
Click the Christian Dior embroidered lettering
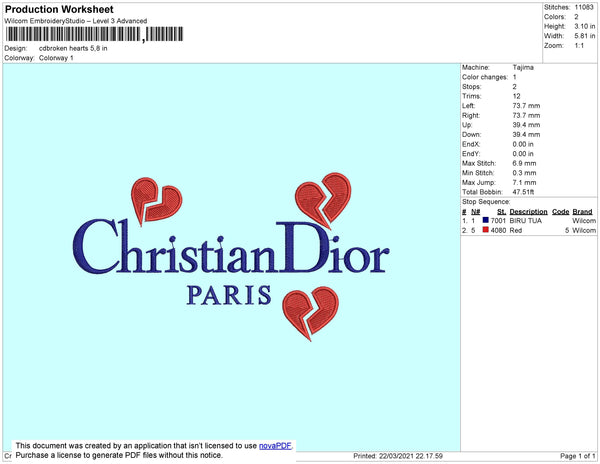coord(231,247)
